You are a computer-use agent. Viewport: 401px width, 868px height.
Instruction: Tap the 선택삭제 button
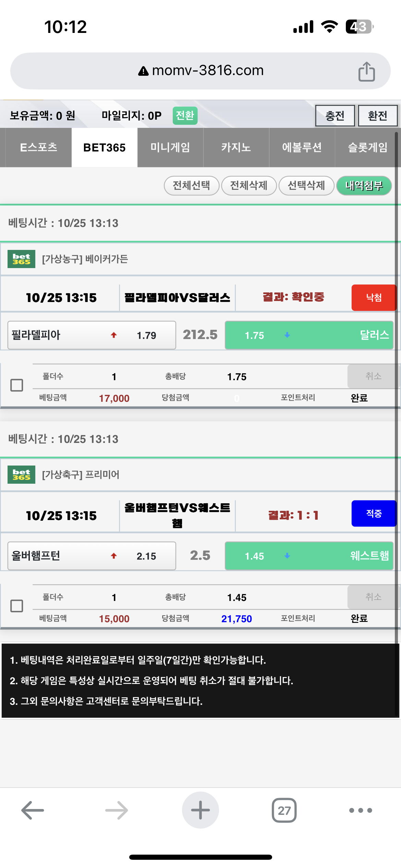pyautogui.click(x=306, y=185)
